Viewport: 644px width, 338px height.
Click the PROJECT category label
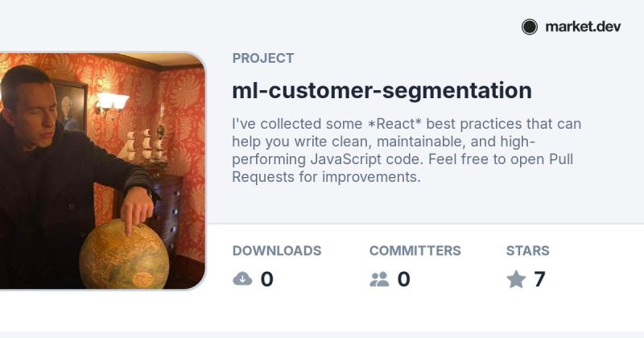pyautogui.click(x=262, y=58)
